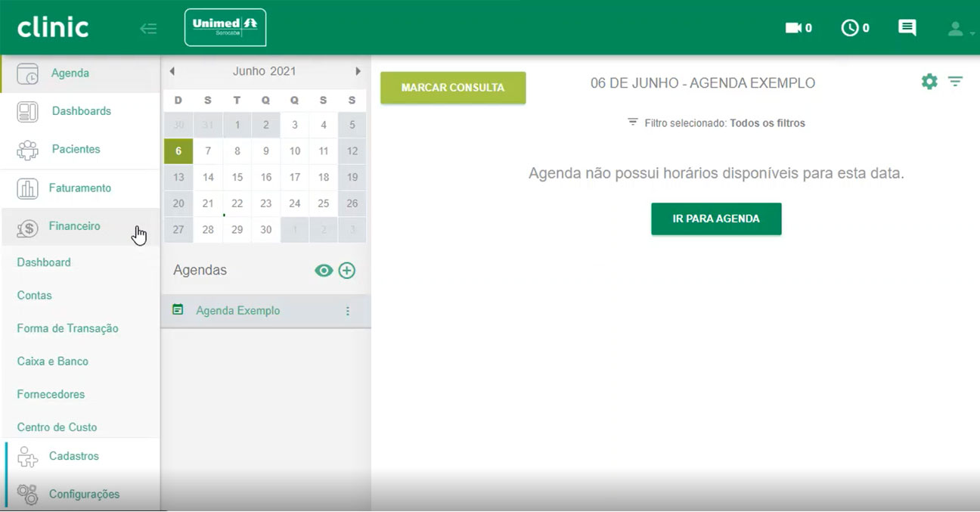Open Forma de Transação submenu link

point(68,328)
